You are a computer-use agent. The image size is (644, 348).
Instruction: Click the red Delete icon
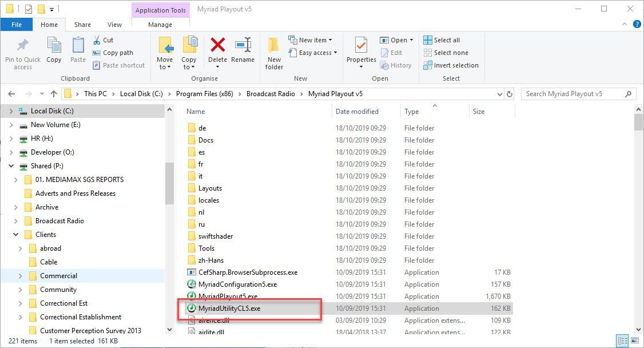click(x=218, y=45)
